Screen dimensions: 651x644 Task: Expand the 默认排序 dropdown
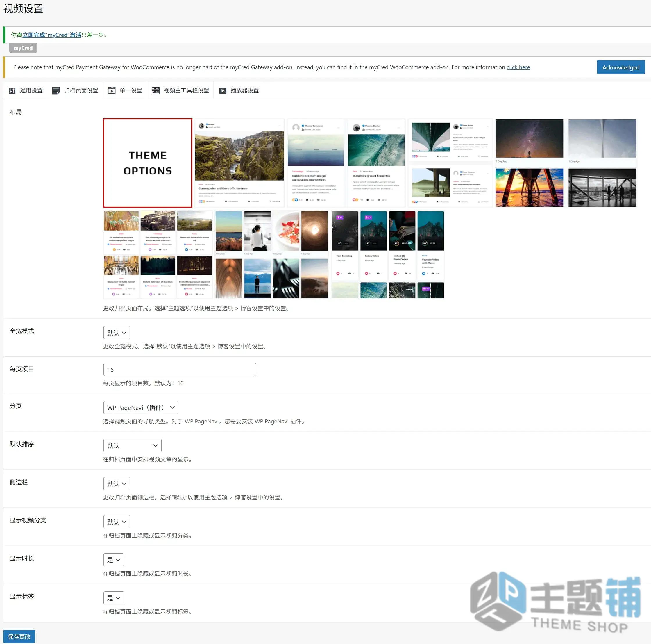[x=133, y=446]
